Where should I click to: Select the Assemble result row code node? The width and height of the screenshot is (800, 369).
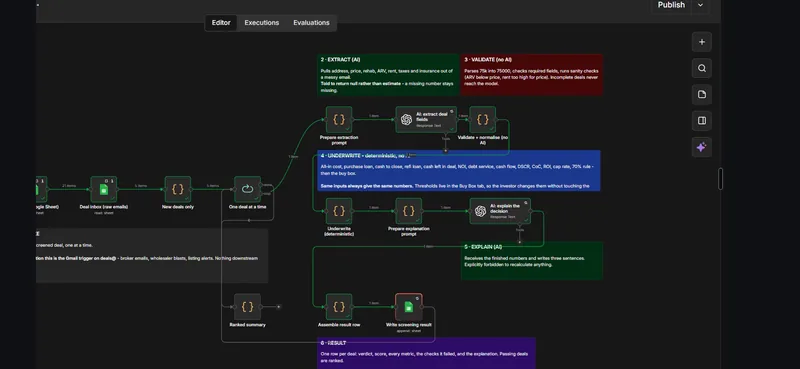tap(339, 307)
